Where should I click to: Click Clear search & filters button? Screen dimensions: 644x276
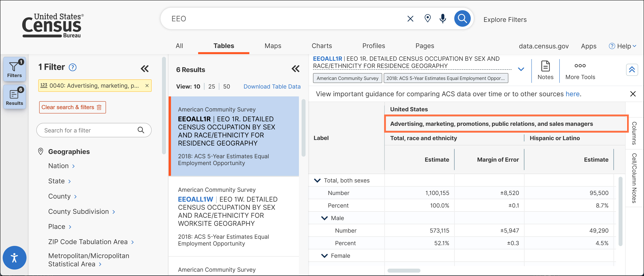tap(72, 107)
